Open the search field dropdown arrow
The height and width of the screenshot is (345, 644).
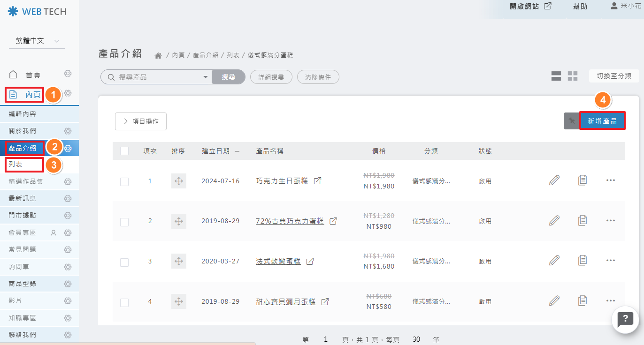(205, 77)
